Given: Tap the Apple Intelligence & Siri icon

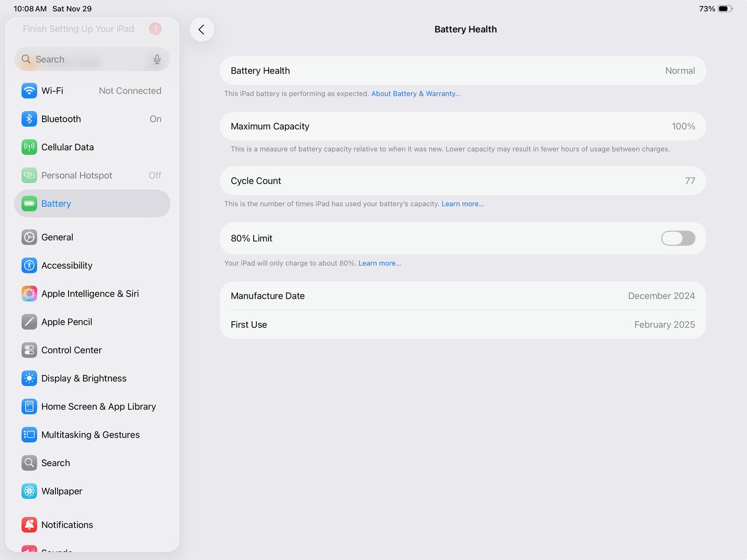Looking at the screenshot, I should point(29,293).
